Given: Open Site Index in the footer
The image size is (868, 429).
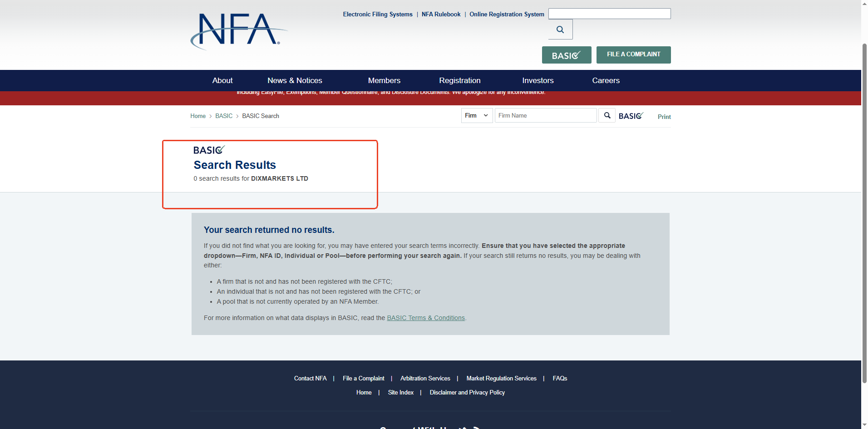Looking at the screenshot, I should (x=401, y=392).
